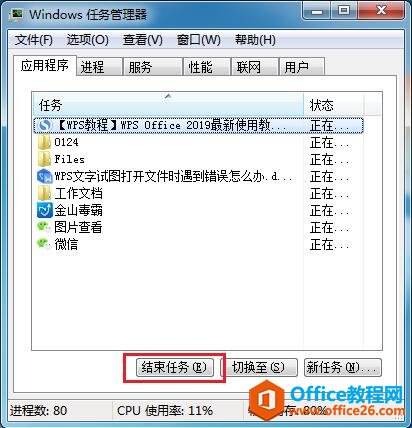Open the 文件(F) menu
Viewport: 412px width, 428px height.
[x=34, y=40]
